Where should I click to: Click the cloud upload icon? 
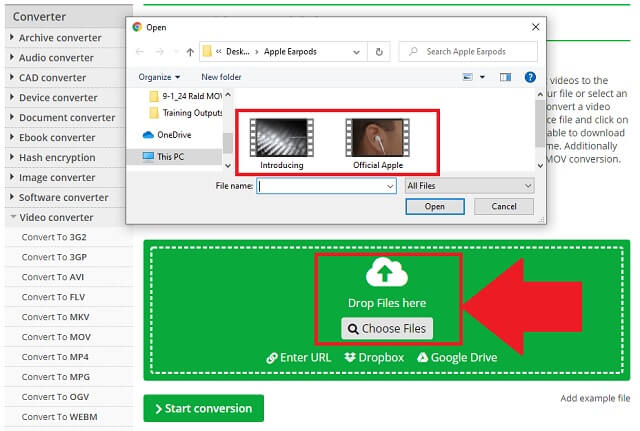click(387, 273)
